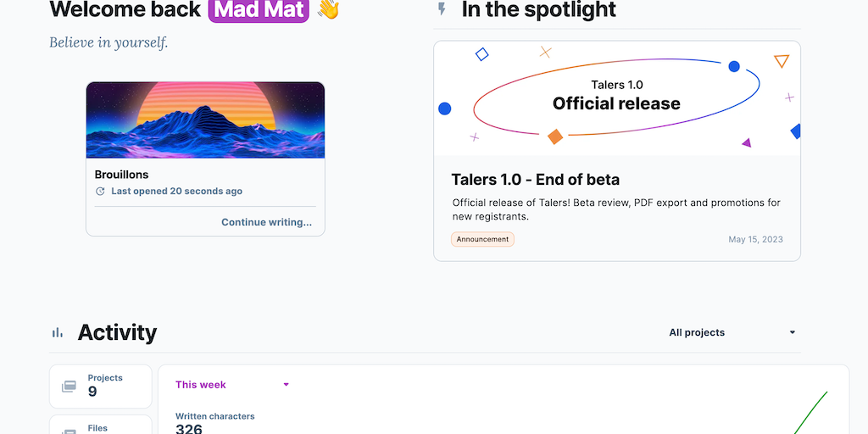Open the All projects filter dropdown
The image size is (868, 434).
732,332
